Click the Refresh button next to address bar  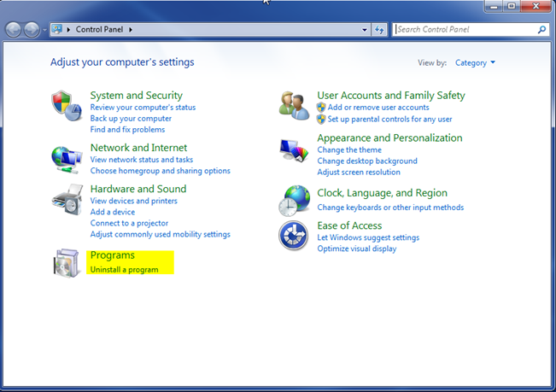pos(379,30)
